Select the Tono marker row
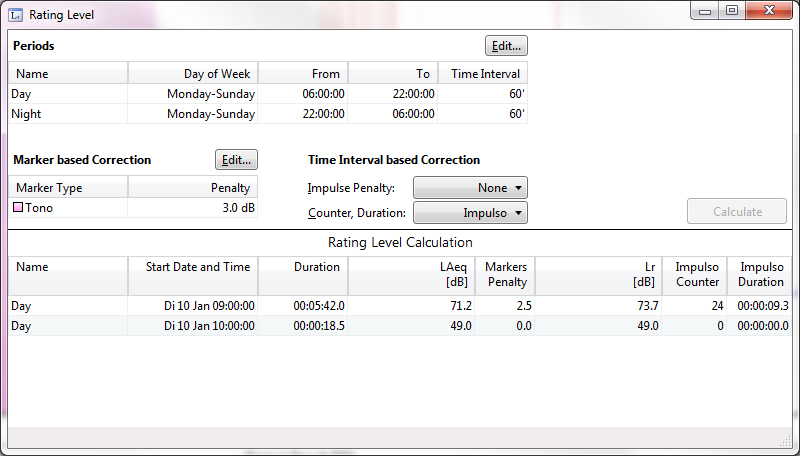The width and height of the screenshot is (800, 456). click(133, 208)
